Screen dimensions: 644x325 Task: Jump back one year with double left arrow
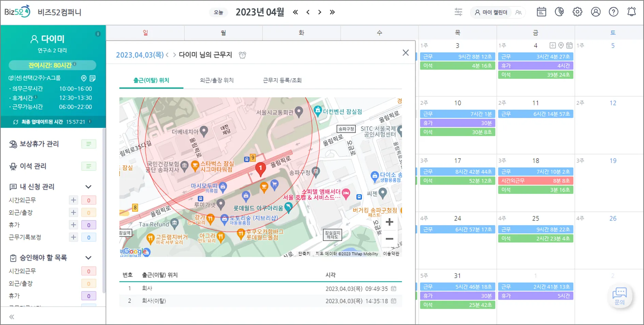[295, 12]
